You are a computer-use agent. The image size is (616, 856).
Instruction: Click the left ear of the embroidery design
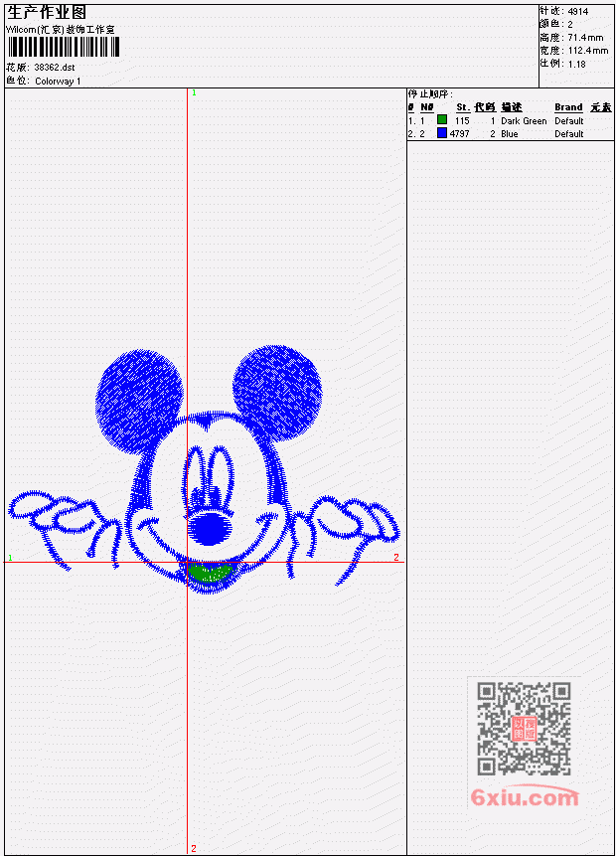click(x=138, y=400)
